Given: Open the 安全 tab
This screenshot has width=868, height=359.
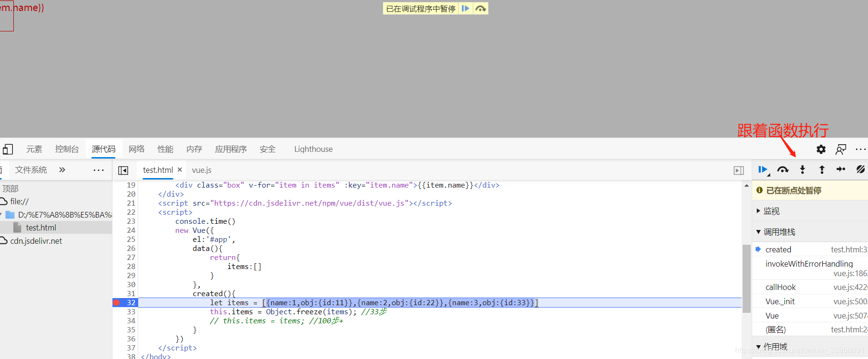Looking at the screenshot, I should (x=267, y=150).
